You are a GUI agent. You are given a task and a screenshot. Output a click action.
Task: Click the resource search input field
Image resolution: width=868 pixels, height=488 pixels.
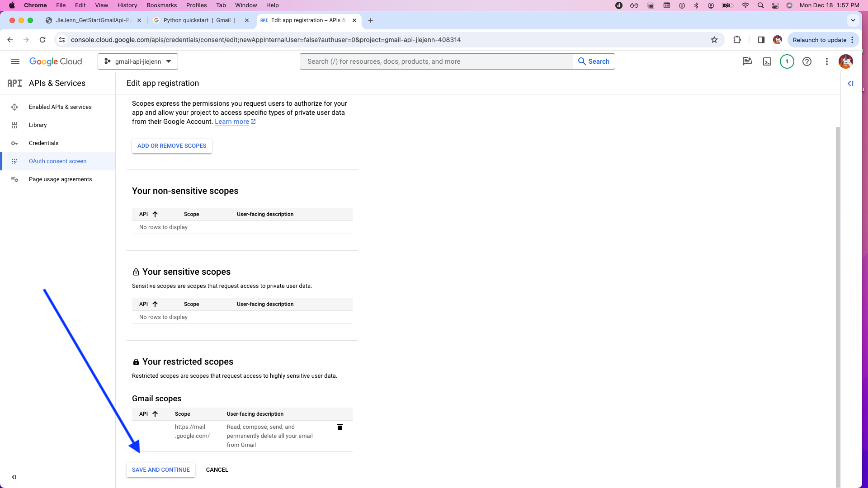[x=436, y=61]
